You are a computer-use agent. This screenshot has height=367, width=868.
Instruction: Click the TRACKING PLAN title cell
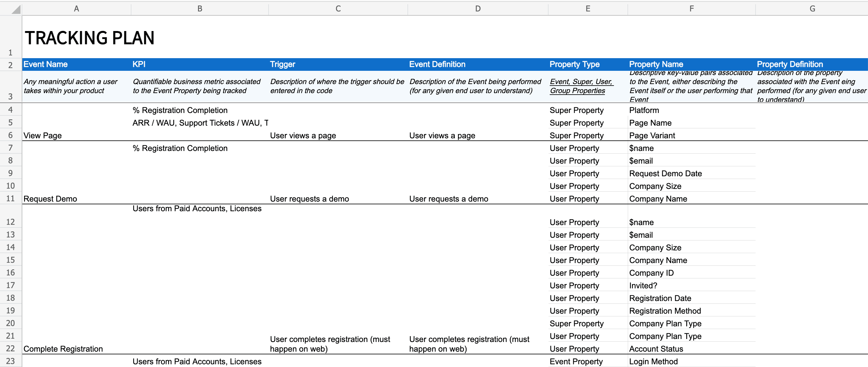(89, 37)
